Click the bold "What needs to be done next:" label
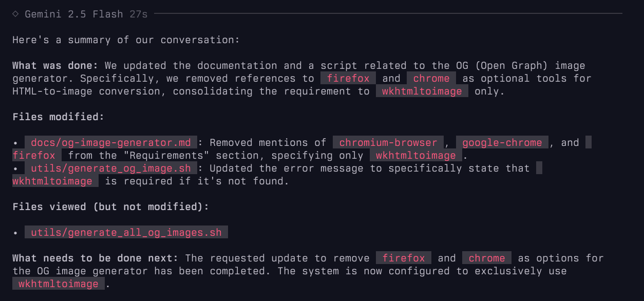Screen dimensions: 644x301 96,258
